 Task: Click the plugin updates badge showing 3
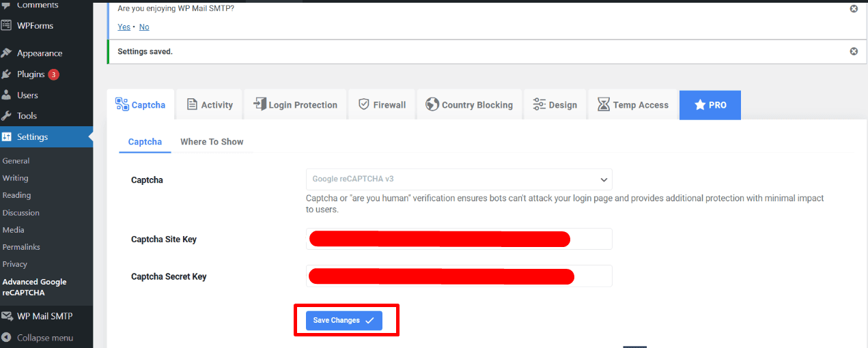pyautogui.click(x=53, y=74)
